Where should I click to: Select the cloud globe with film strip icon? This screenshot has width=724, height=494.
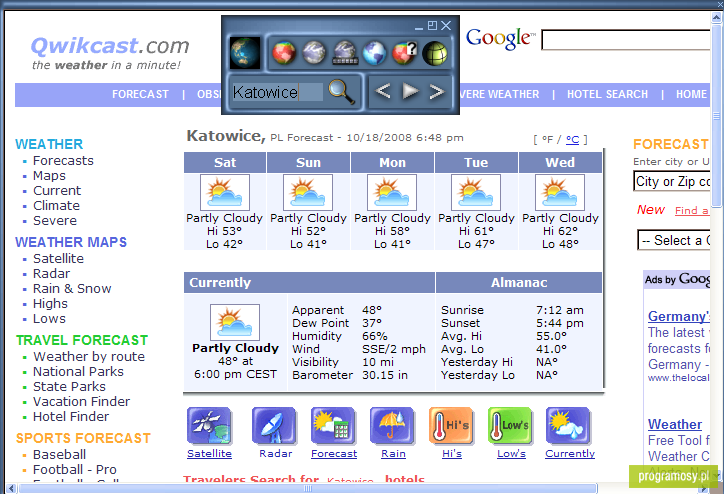pyautogui.click(x=344, y=53)
